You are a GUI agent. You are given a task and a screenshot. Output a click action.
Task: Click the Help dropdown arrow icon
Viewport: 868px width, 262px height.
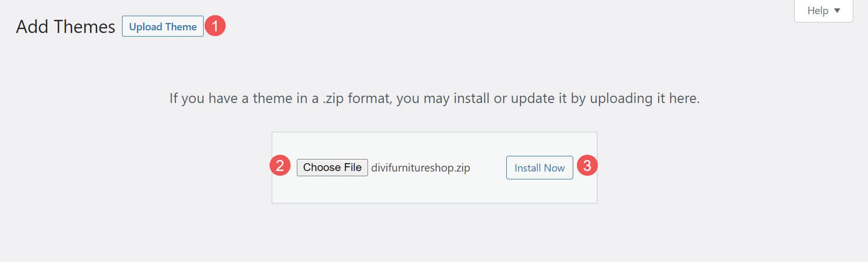[x=837, y=10]
